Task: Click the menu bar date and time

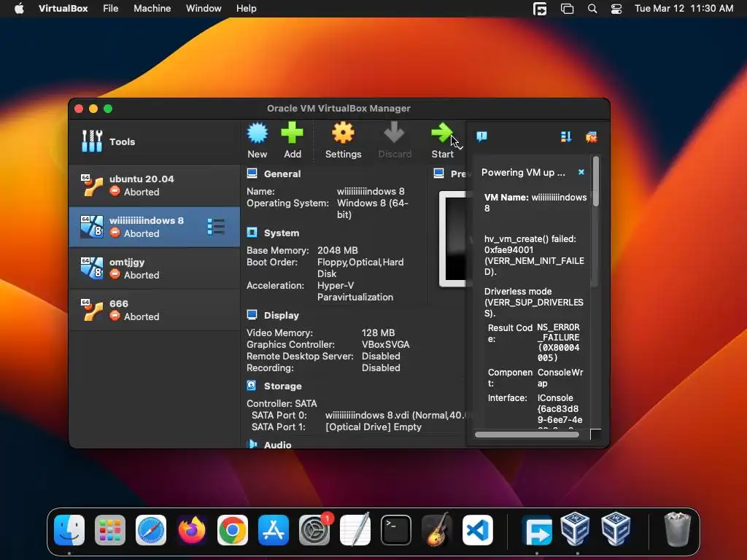Action: click(x=684, y=9)
